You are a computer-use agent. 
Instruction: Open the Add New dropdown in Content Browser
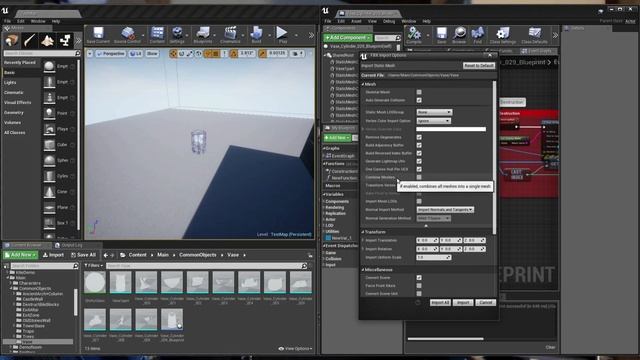(20, 255)
